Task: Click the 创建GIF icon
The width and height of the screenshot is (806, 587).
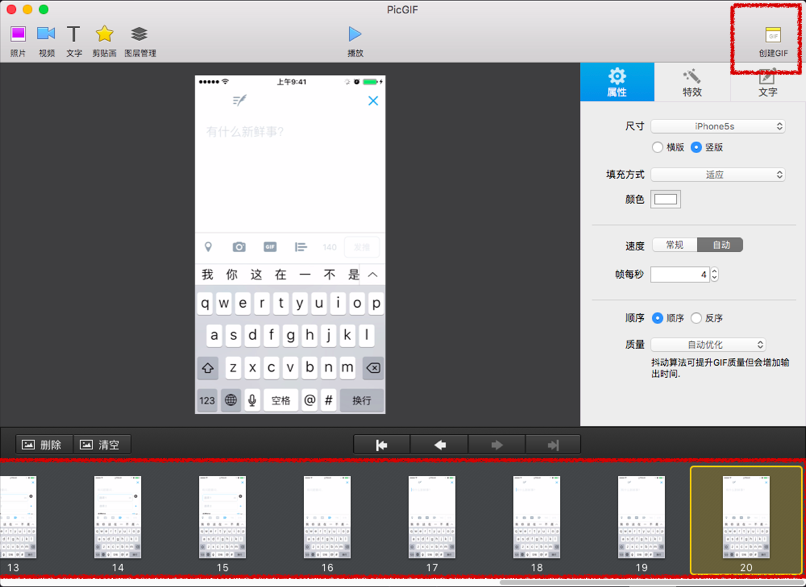Action: (x=772, y=37)
